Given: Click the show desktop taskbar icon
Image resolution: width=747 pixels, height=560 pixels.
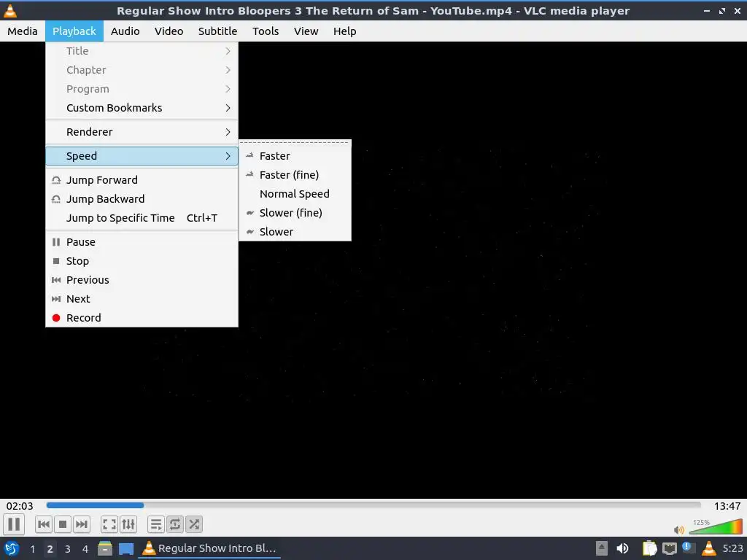Looking at the screenshot, I should 125,549.
